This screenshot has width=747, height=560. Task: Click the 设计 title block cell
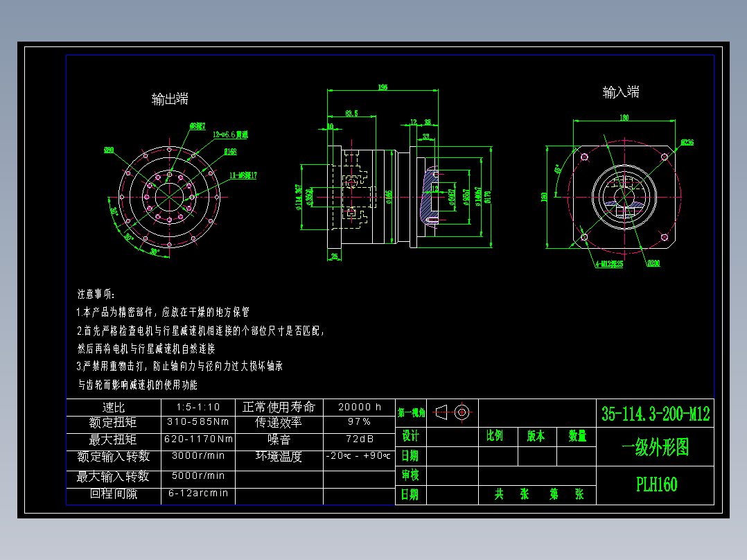[410, 436]
